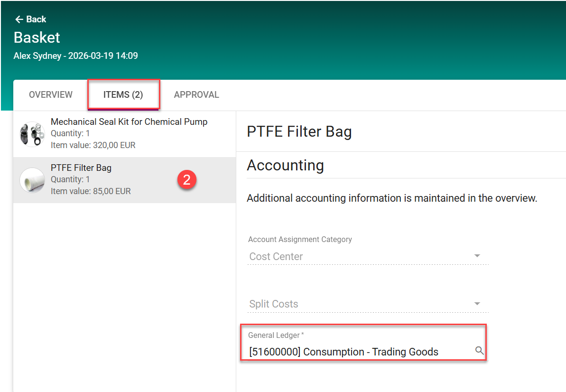This screenshot has height=392, width=566.
Task: Switch to the Overview tab
Action: coord(51,94)
